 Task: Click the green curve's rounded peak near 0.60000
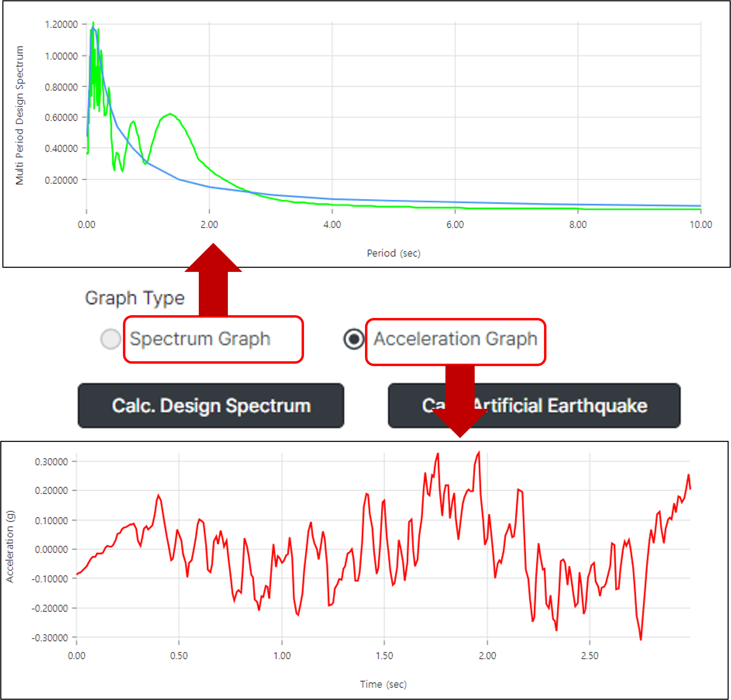(170, 114)
